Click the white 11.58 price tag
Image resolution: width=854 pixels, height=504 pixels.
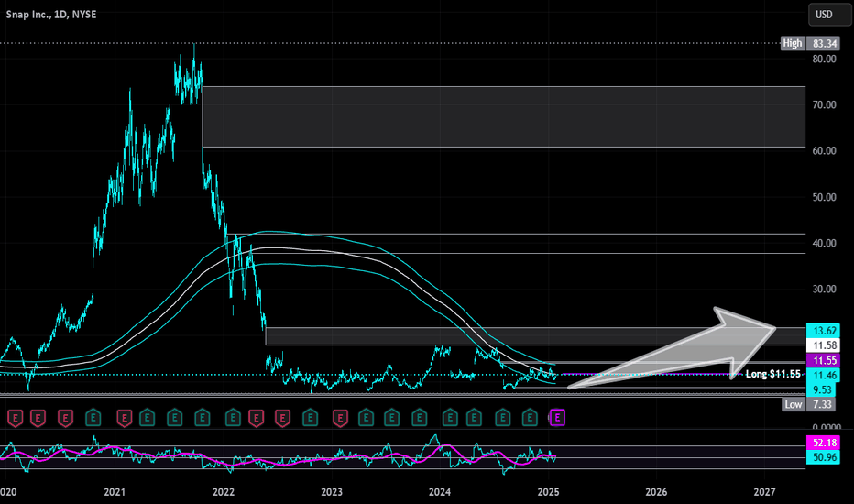click(823, 345)
